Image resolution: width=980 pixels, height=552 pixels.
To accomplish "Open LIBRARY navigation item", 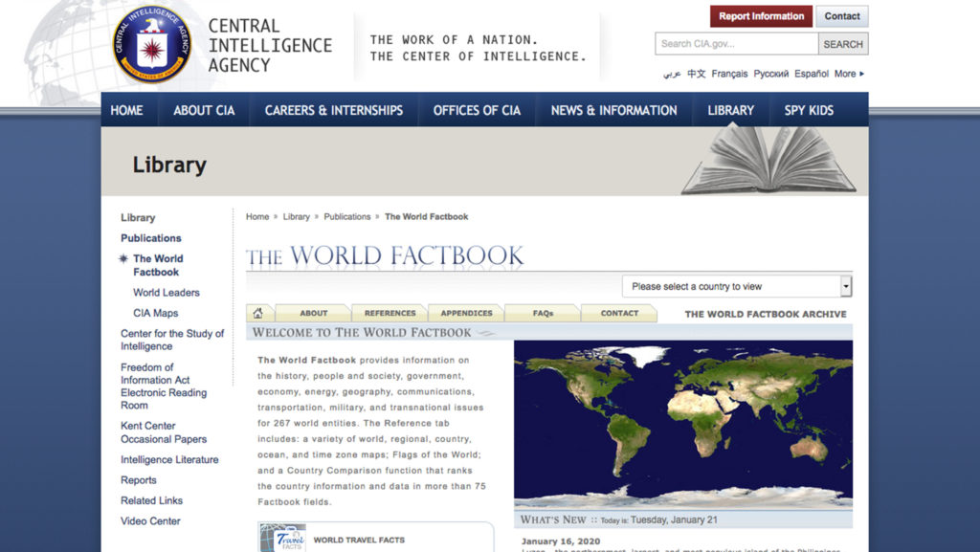I will tap(730, 111).
